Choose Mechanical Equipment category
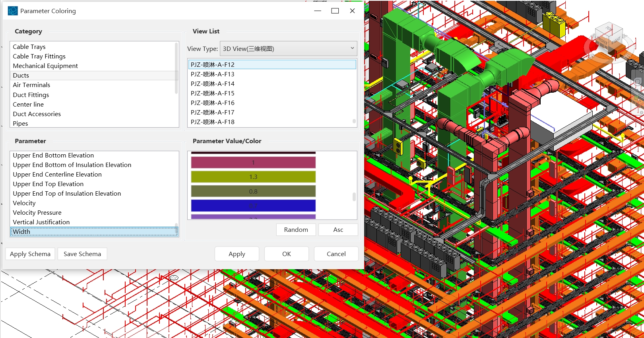Screen dimensions: 644x338 click(x=45, y=66)
